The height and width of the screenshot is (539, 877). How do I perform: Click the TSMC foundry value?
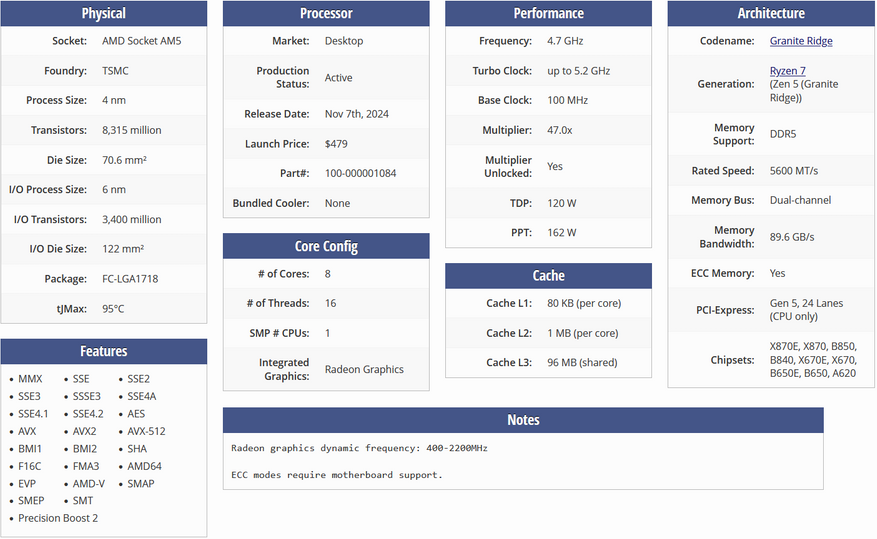tap(115, 70)
